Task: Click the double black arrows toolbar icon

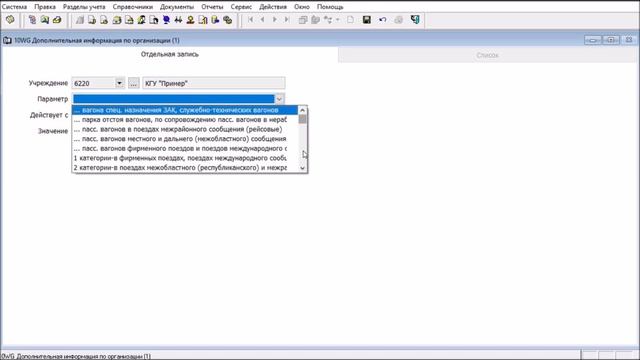Action: point(178,20)
